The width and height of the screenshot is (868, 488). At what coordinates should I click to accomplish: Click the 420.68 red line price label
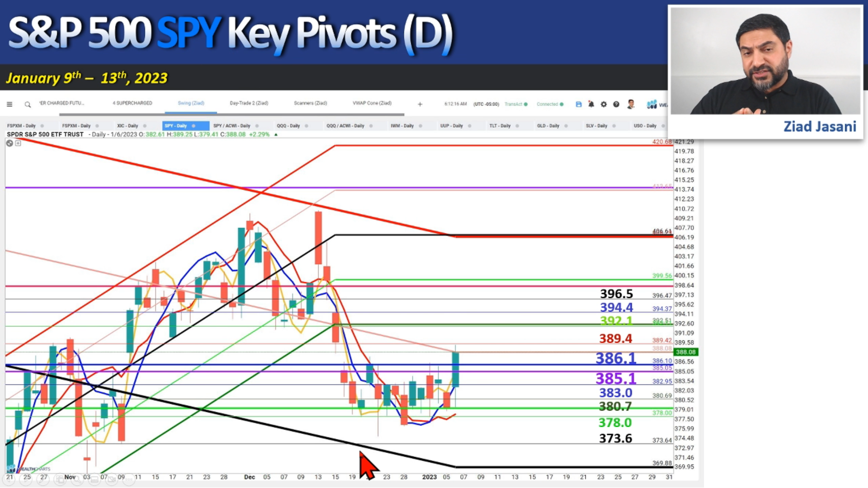point(662,142)
